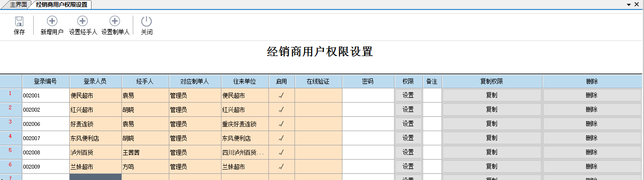The width and height of the screenshot is (644, 180).
Task: Click 设置 button for user 002009
Action: (x=408, y=167)
